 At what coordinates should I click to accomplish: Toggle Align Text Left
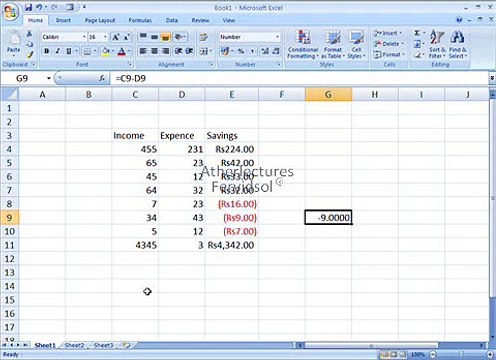click(x=143, y=51)
